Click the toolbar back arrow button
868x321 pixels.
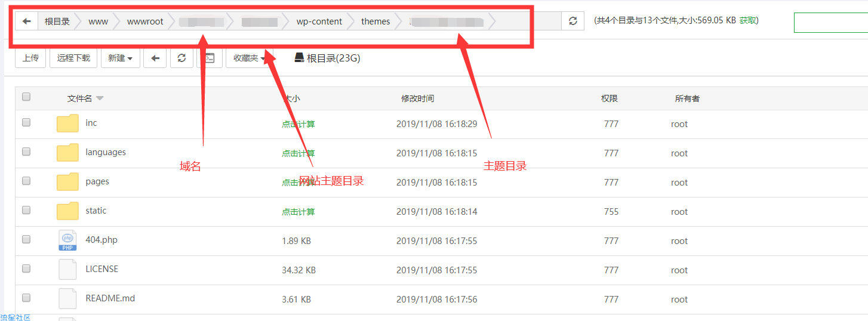155,58
